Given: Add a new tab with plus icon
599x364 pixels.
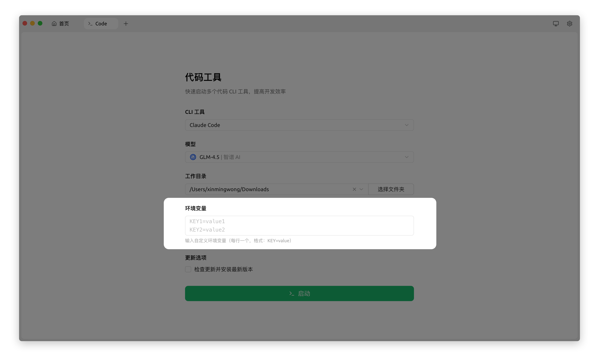Looking at the screenshot, I should (126, 24).
